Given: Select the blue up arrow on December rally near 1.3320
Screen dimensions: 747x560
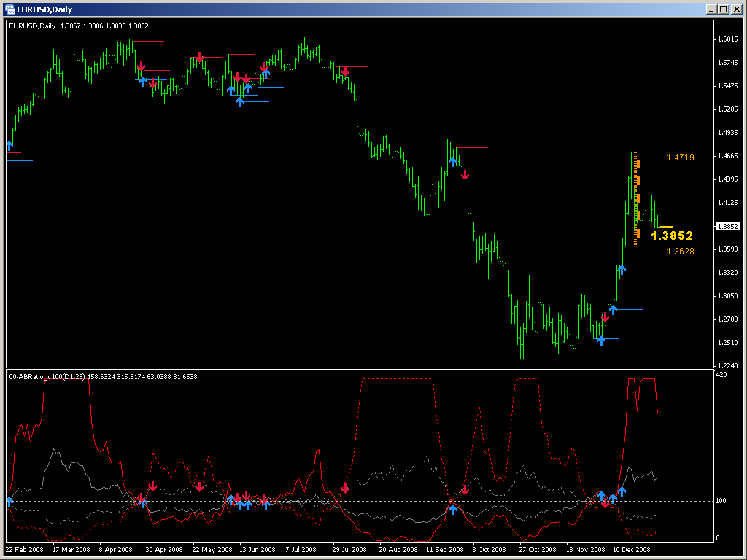Looking at the screenshot, I should click(622, 270).
